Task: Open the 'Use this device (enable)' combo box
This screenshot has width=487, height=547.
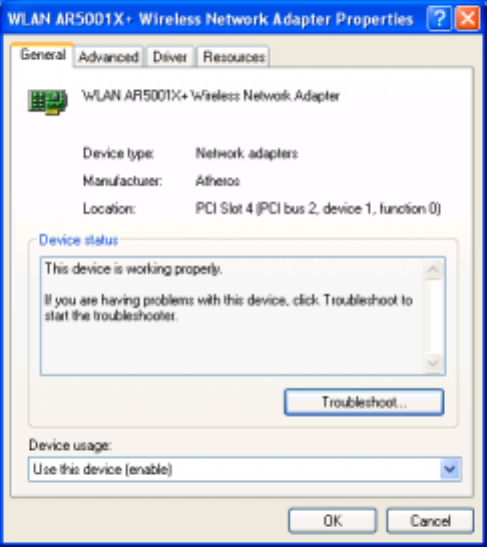Action: point(245,469)
